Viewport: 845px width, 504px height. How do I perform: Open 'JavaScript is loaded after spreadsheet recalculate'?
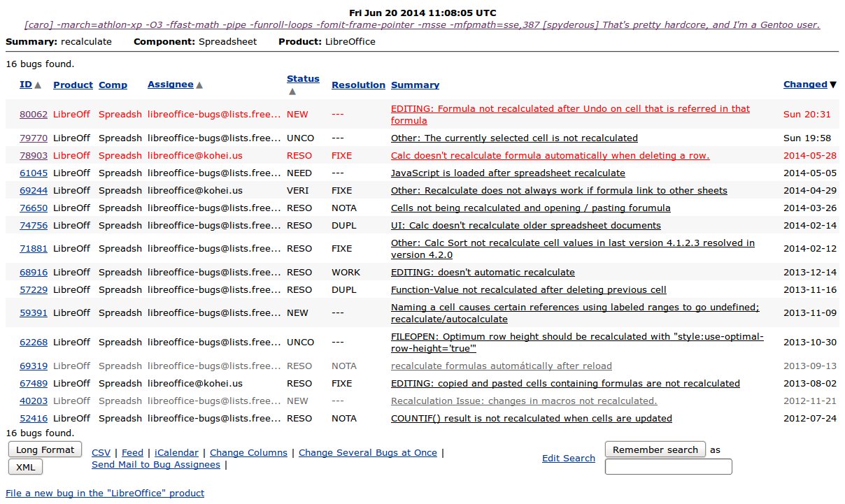(508, 173)
